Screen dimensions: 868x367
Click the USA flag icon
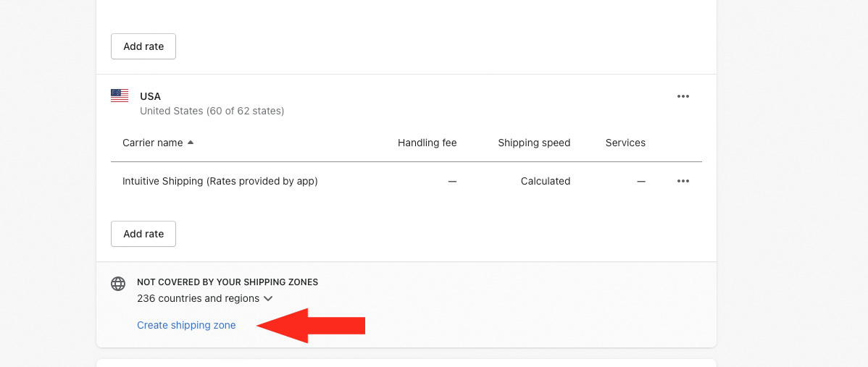point(120,96)
